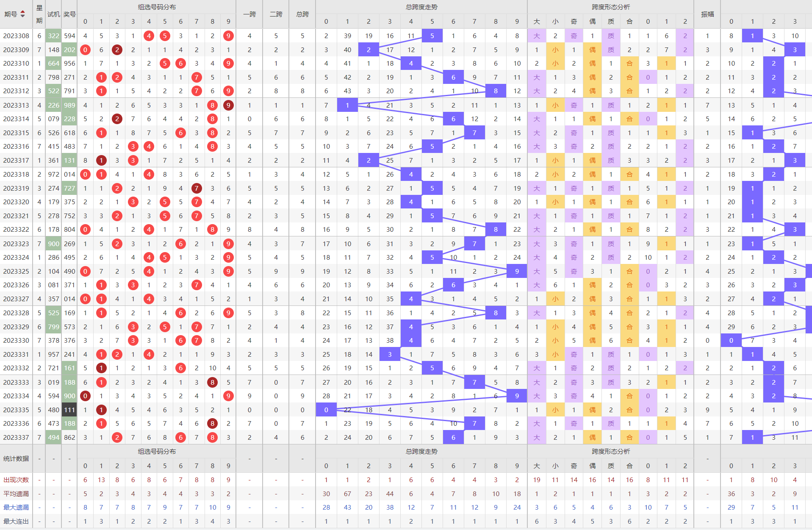Click trial number 322 in row 2023308
812x530 pixels.
[x=54, y=36]
